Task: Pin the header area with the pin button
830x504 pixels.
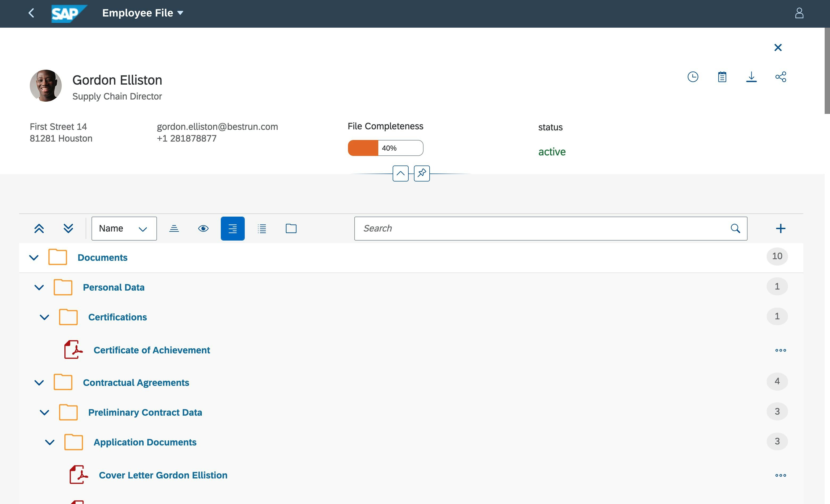Action: (422, 173)
